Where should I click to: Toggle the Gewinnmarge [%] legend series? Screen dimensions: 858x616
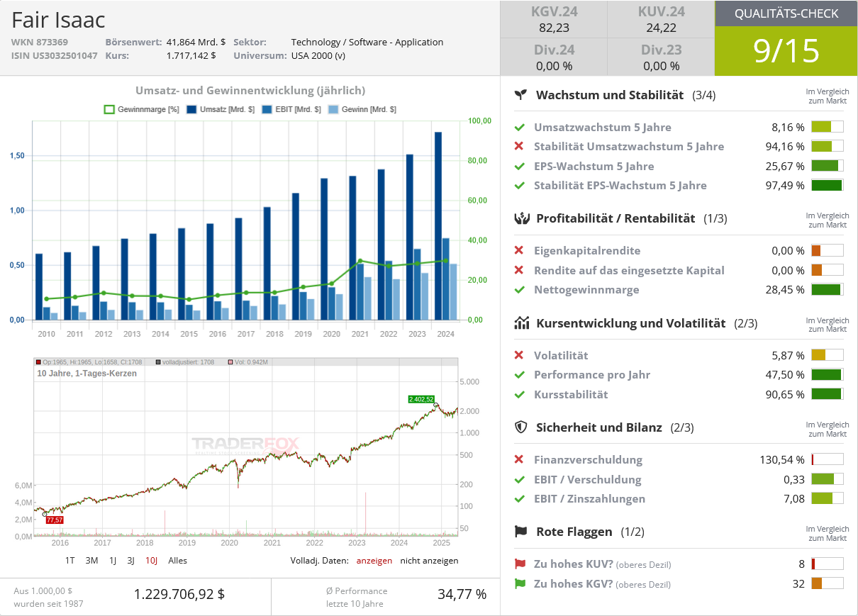coord(141,110)
